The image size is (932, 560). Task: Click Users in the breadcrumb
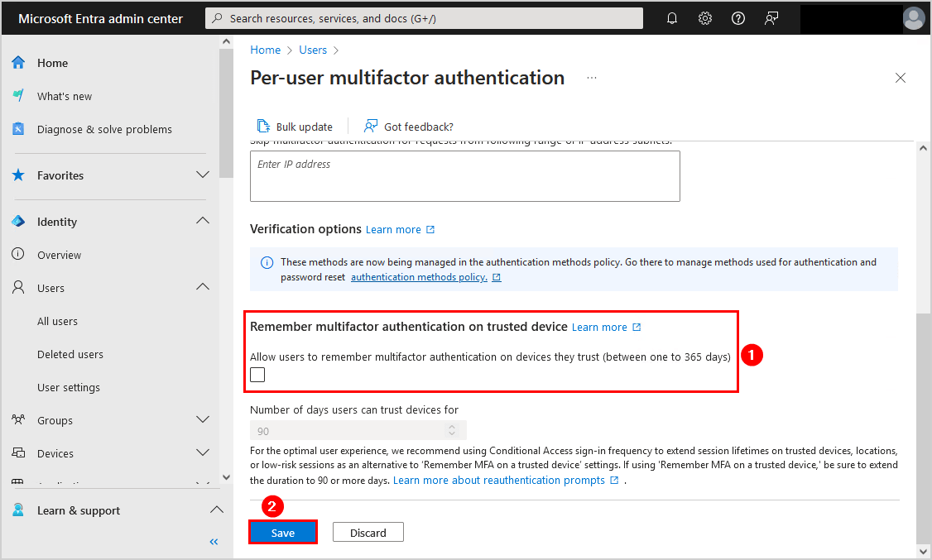click(313, 50)
